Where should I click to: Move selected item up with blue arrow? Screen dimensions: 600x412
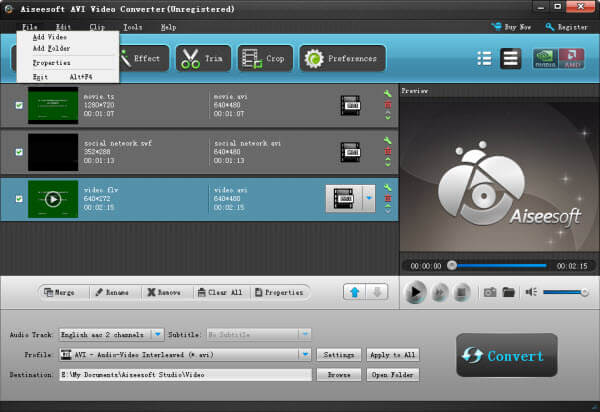355,293
